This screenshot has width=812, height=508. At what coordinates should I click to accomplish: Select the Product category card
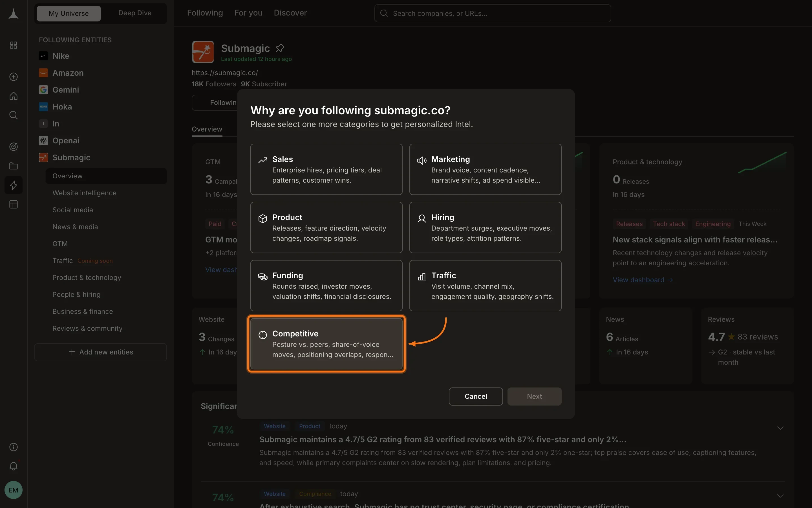[x=326, y=227]
